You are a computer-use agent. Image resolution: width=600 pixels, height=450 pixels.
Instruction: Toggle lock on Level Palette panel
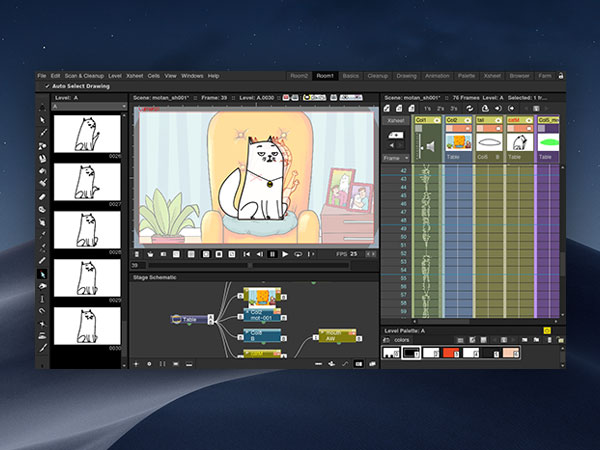tap(547, 330)
